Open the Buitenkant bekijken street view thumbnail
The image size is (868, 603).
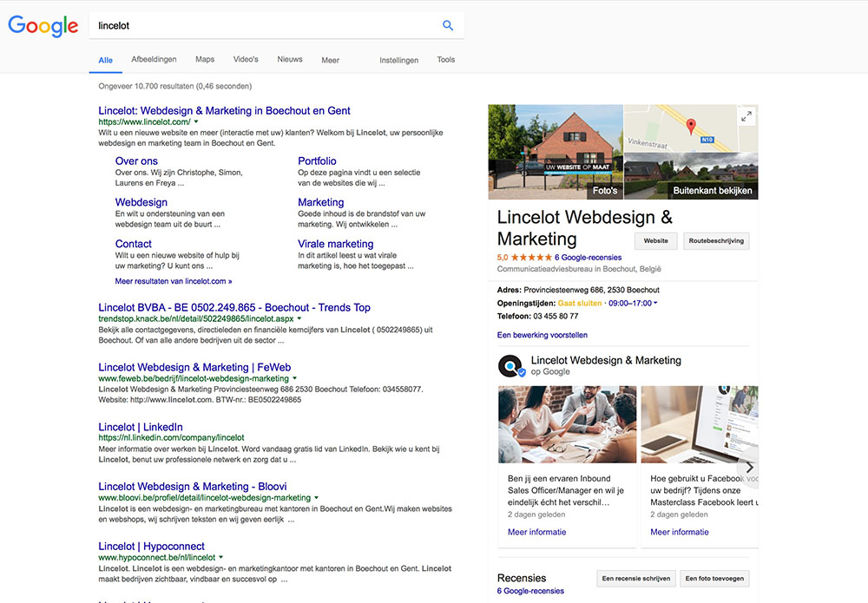coord(691,176)
